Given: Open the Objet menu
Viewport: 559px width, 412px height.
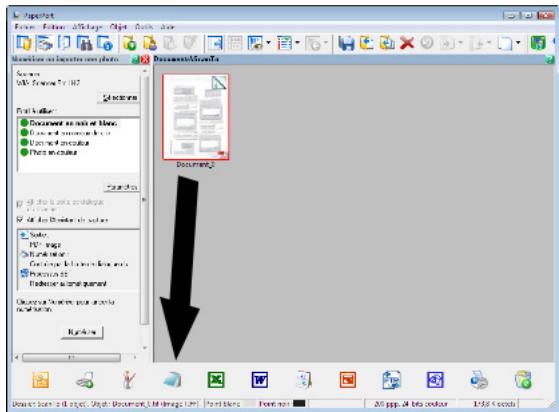Looking at the screenshot, I should pyautogui.click(x=118, y=27).
